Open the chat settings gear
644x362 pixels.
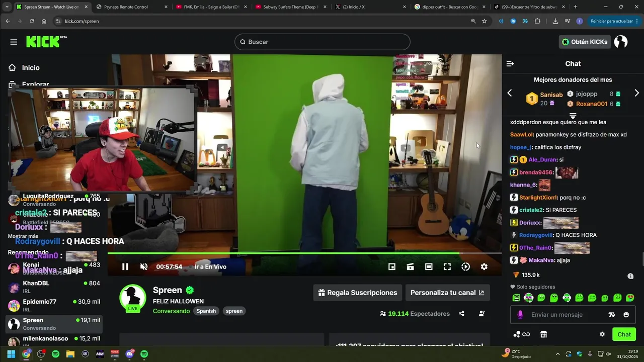[602, 334]
